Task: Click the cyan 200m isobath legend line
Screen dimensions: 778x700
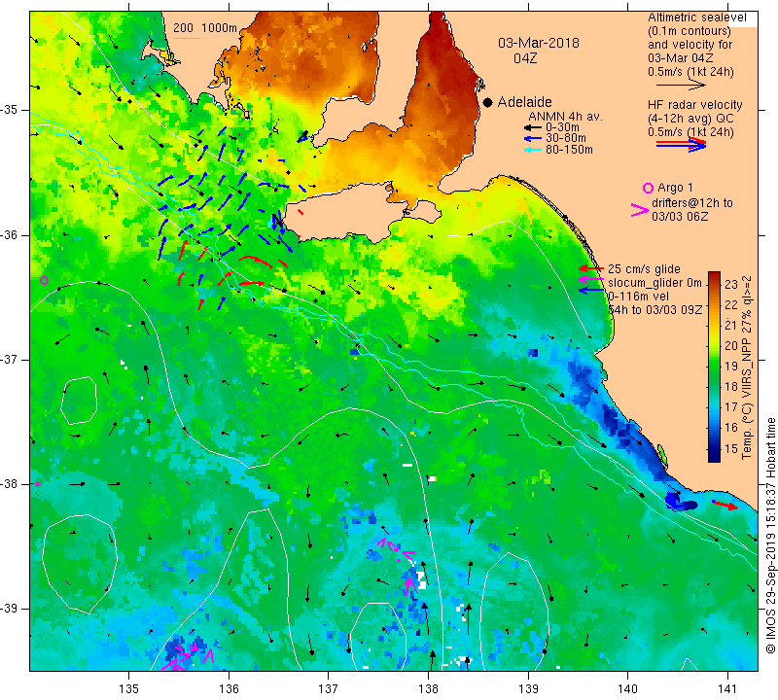Action: coord(187,38)
